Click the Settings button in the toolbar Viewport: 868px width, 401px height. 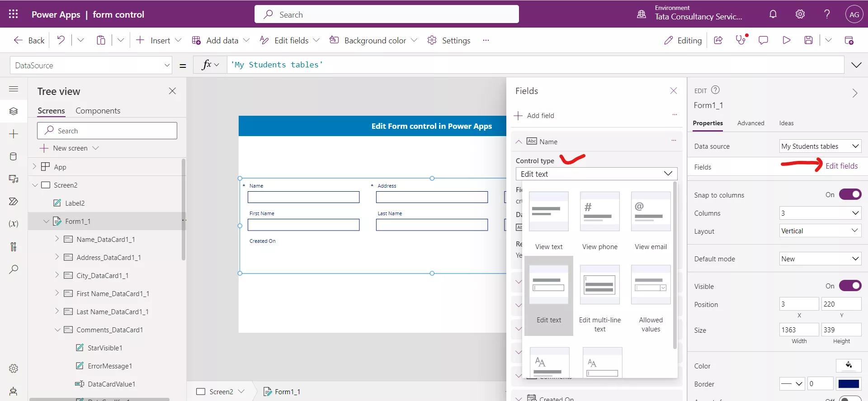click(x=449, y=40)
